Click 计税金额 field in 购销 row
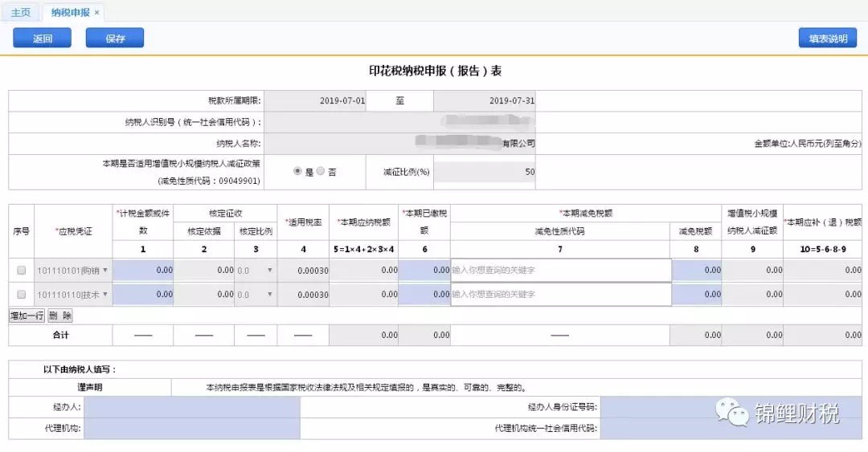The image size is (868, 452). [143, 270]
